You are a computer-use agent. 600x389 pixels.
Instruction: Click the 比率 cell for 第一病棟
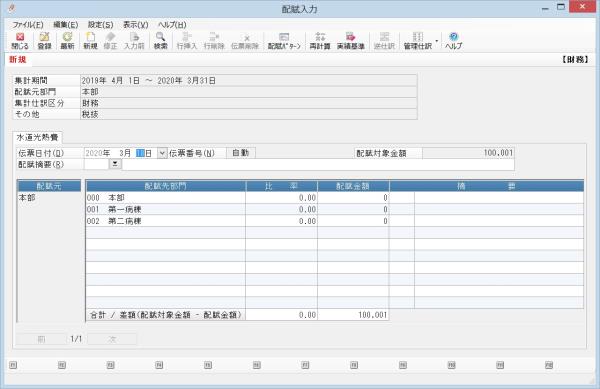pos(282,210)
